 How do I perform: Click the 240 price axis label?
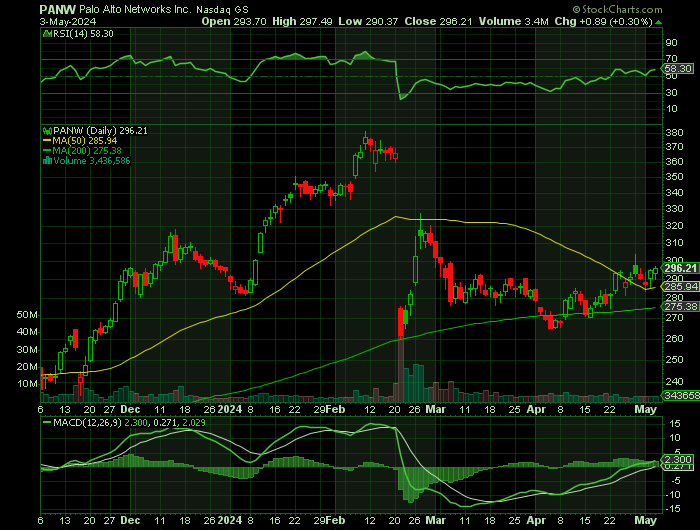674,381
